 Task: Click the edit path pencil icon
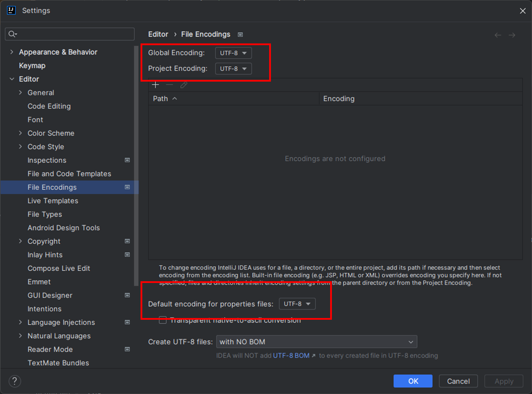tap(184, 85)
